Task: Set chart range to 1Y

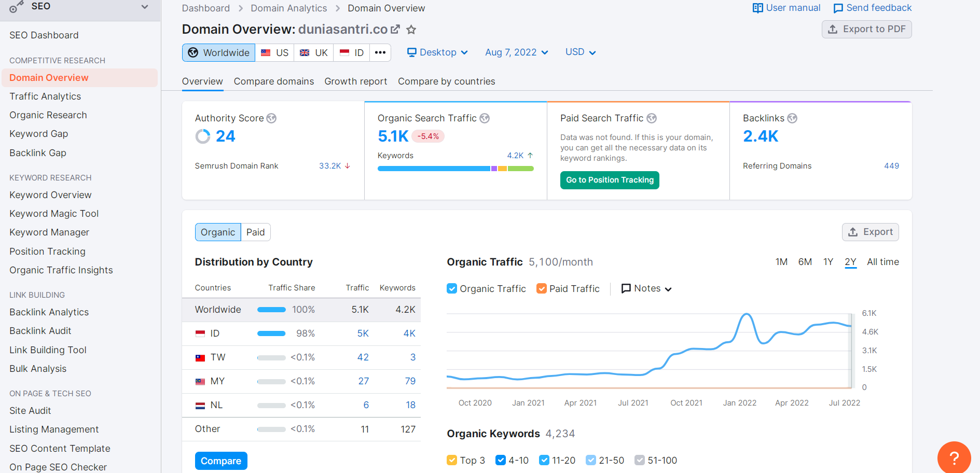Action: pyautogui.click(x=829, y=262)
